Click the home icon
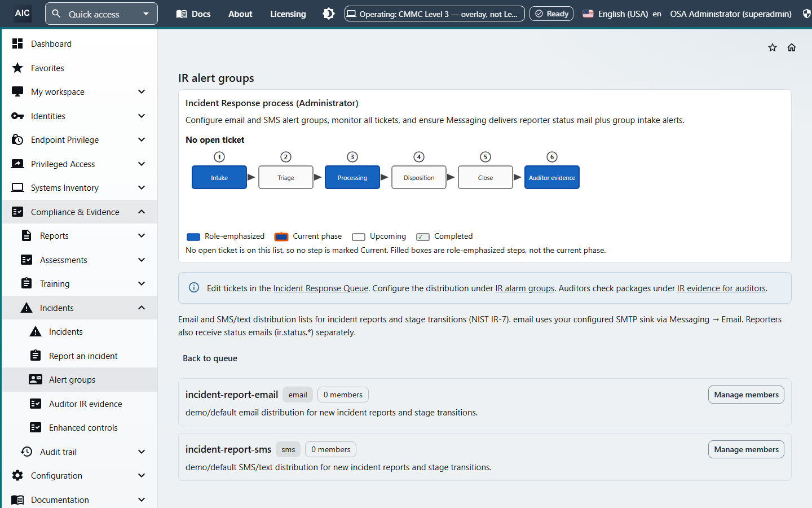 [792, 47]
